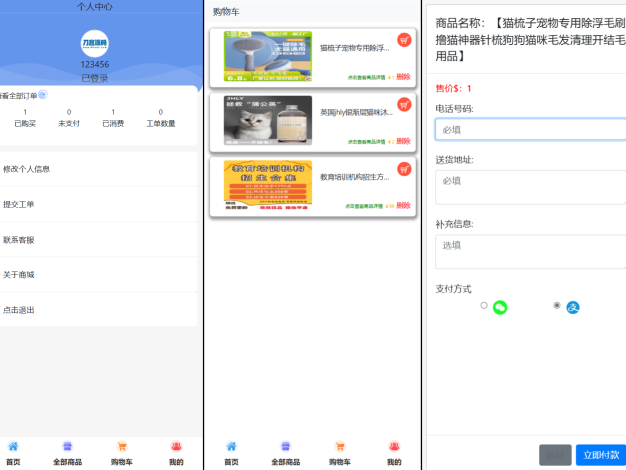Delete the cat comb item from cart
The image size is (626, 470).
point(403,77)
